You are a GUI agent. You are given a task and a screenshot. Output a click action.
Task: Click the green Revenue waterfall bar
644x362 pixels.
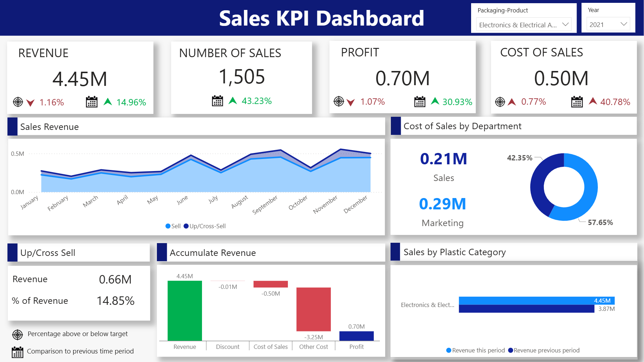(x=185, y=311)
